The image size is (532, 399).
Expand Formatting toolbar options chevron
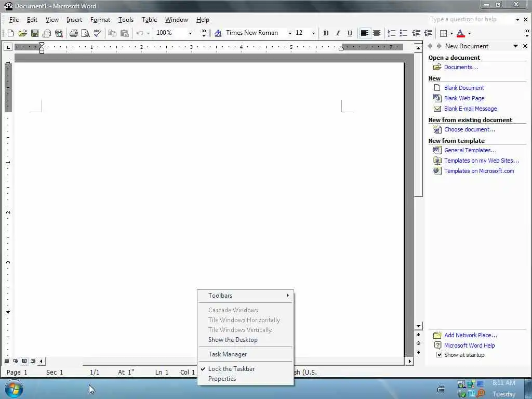(x=527, y=33)
